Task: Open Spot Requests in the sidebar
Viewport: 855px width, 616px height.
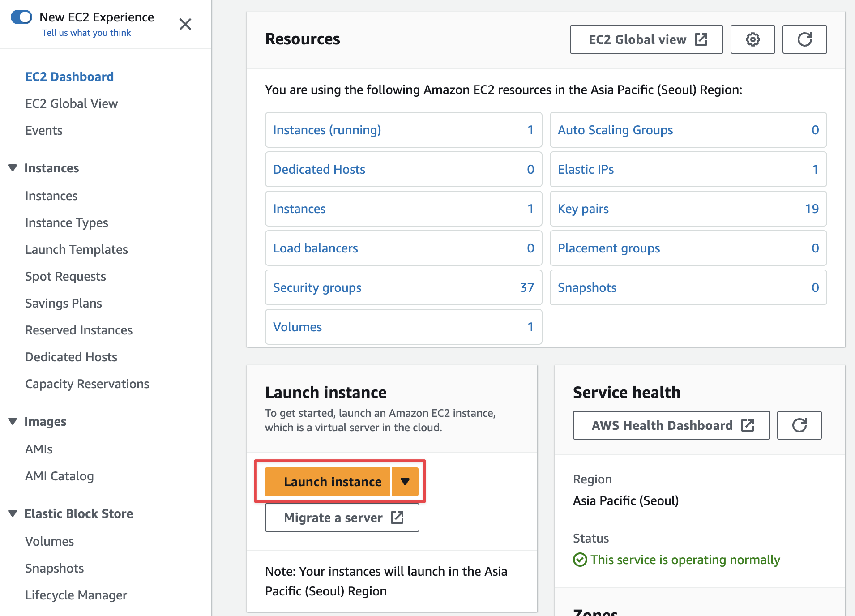Action: 65,276
